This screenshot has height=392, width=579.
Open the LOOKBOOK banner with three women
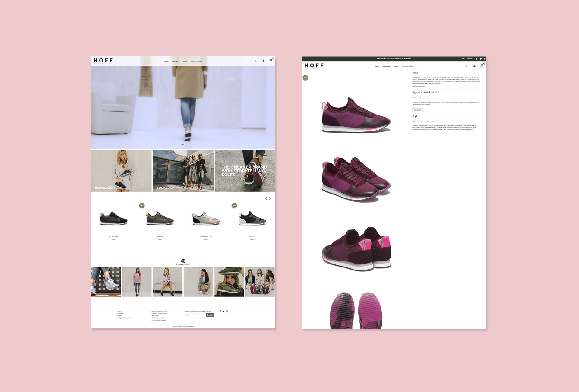183,171
